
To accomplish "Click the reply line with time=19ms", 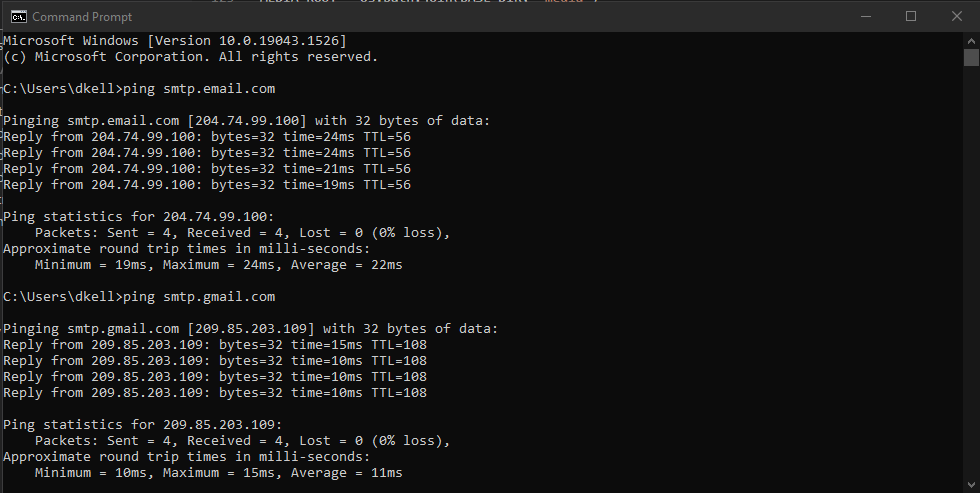I will (207, 185).
